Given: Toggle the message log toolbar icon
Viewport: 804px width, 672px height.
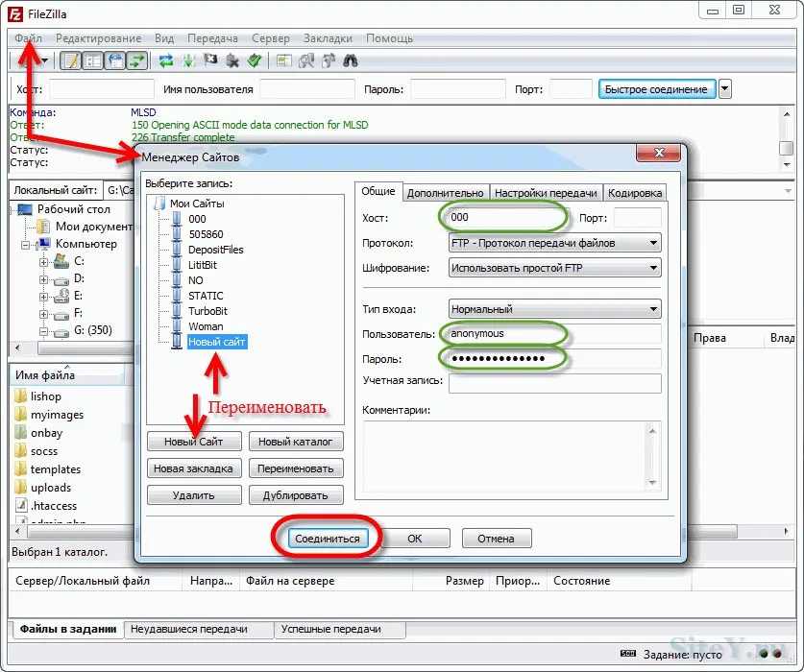Looking at the screenshot, I should coord(71,61).
